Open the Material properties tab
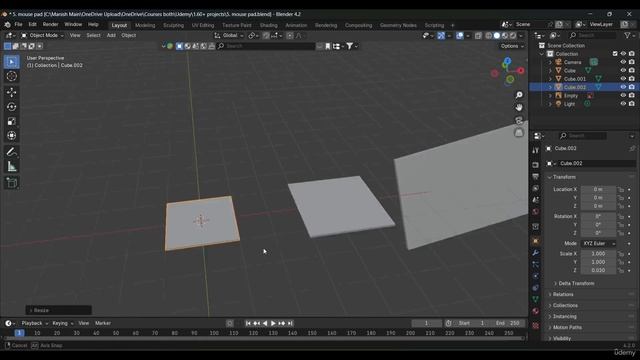 click(x=536, y=311)
